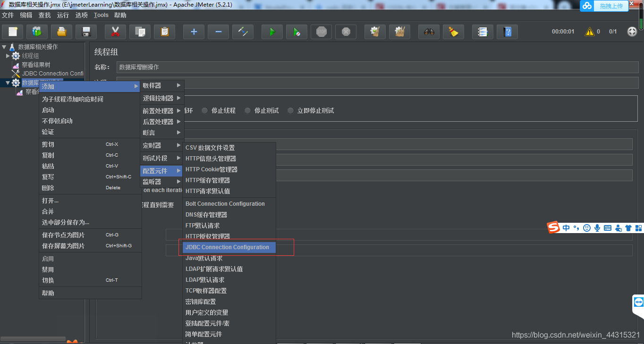644x344 pixels.
Task: Click the Shutdown toolbar icon
Action: tap(346, 32)
